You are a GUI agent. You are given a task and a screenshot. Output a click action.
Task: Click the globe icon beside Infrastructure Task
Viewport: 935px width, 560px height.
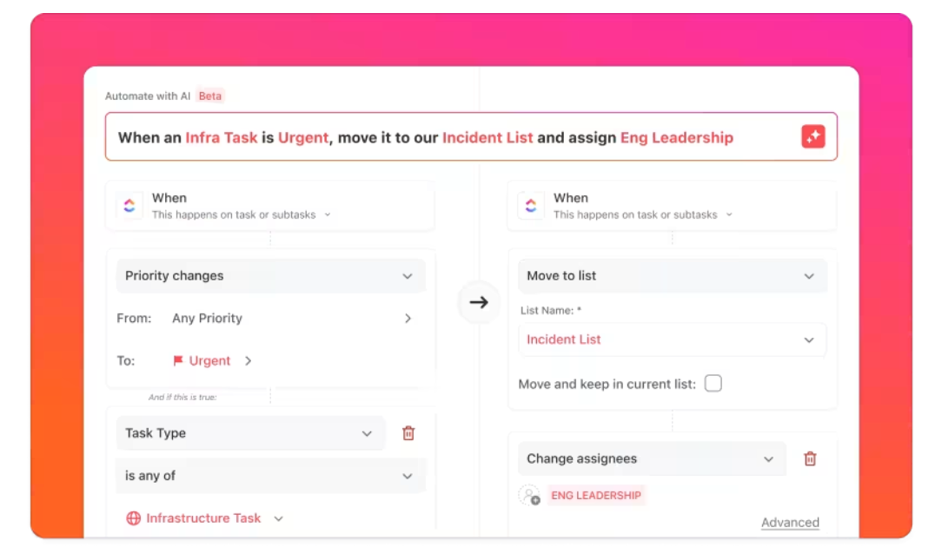click(132, 517)
